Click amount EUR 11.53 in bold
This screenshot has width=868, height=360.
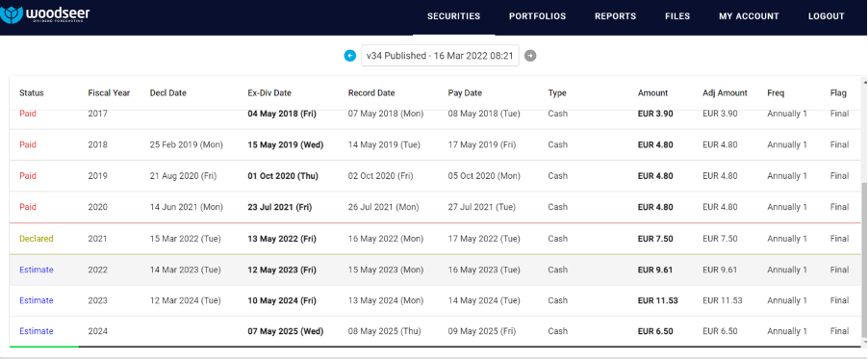(x=657, y=300)
